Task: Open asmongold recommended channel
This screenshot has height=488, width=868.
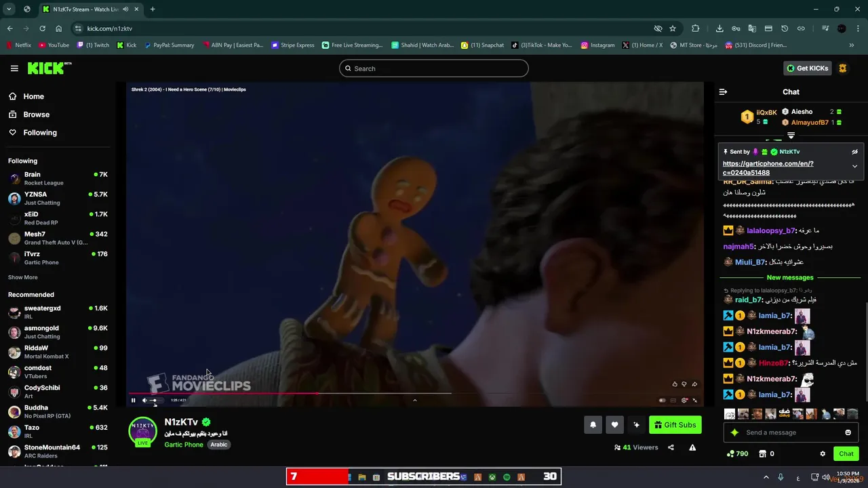Action: click(x=58, y=332)
